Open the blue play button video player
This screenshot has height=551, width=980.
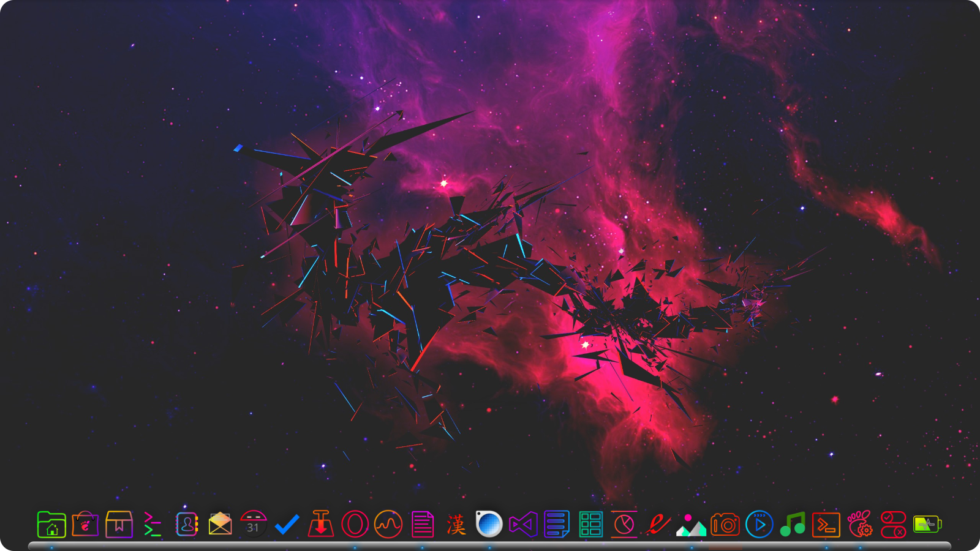point(759,525)
